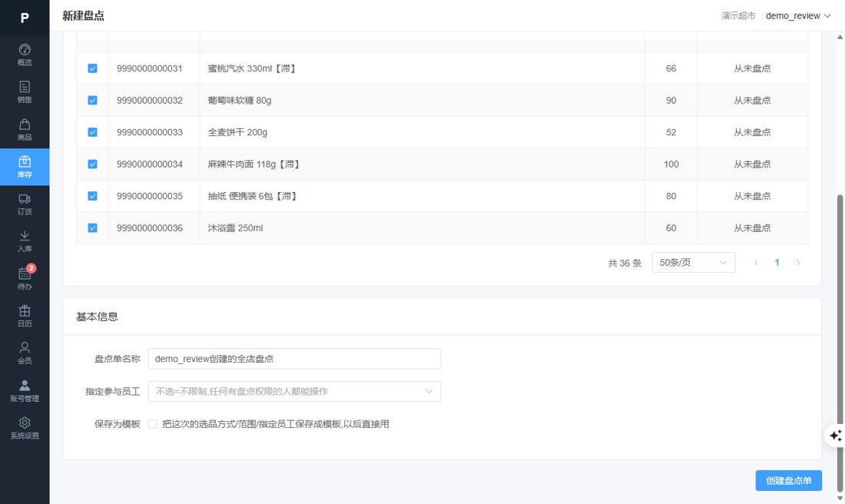Click 从未盘点 in the 葡萄味软糖 row
The image size is (845, 504).
[x=752, y=100]
